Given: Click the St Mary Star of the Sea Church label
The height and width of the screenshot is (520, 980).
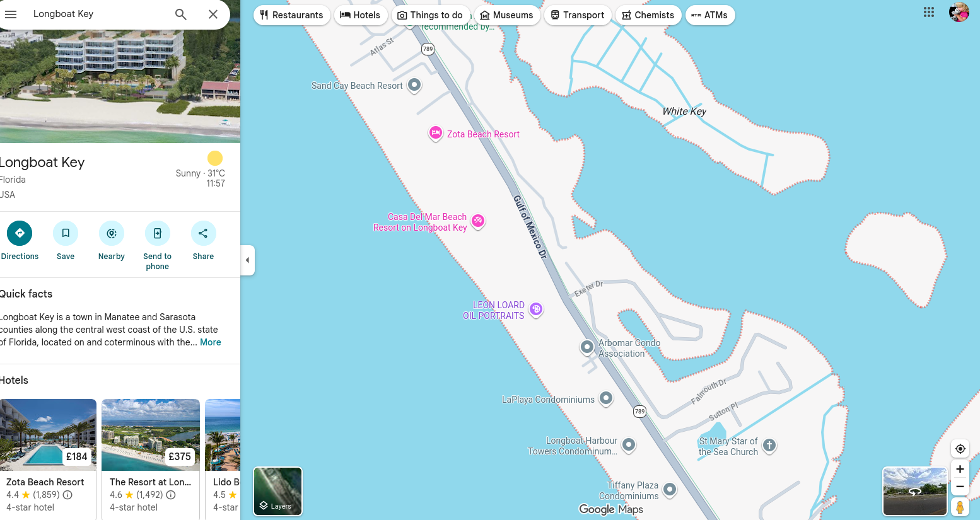Looking at the screenshot, I should point(728,446).
